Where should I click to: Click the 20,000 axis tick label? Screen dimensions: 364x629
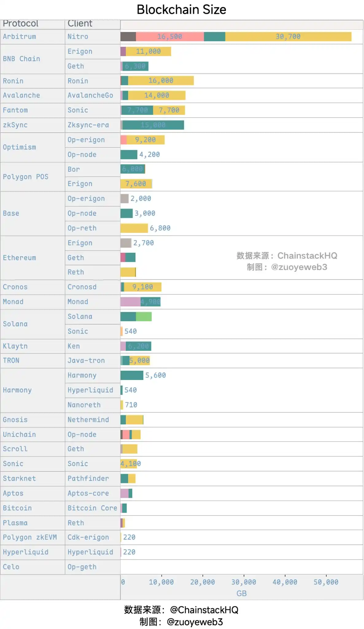[202, 582]
